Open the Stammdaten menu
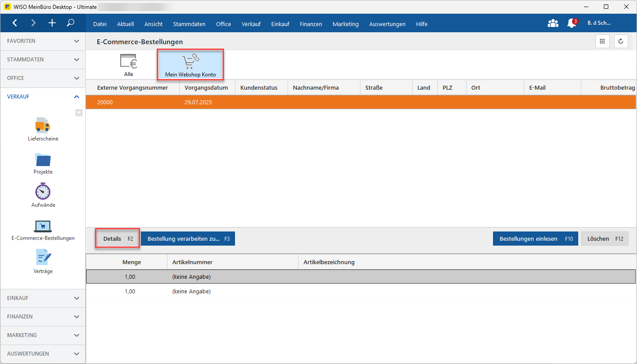The width and height of the screenshot is (637, 364). (x=189, y=24)
